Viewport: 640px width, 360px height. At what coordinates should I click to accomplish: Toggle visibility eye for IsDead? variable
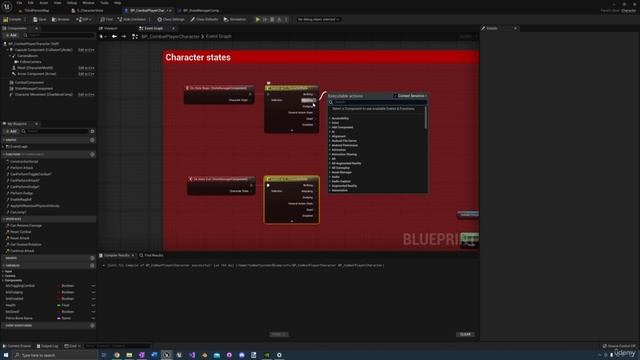pos(93,312)
